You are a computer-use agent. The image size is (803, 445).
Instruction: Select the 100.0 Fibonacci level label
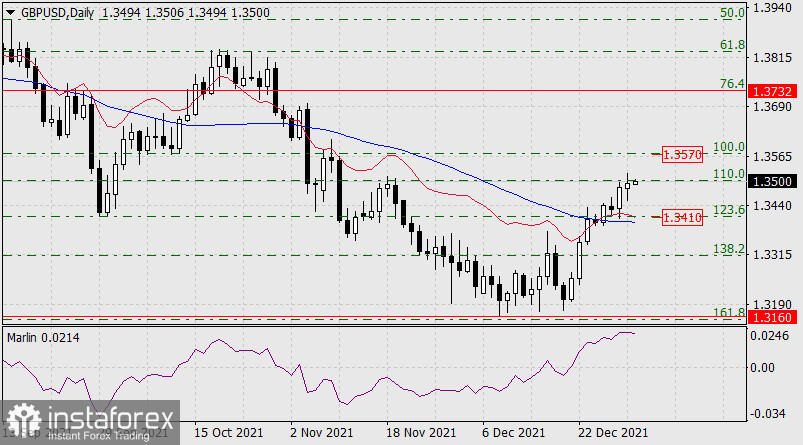click(x=730, y=147)
